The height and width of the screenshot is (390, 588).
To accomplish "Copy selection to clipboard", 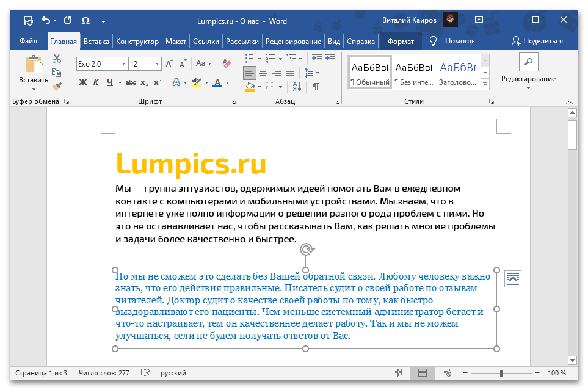I will click(x=57, y=73).
